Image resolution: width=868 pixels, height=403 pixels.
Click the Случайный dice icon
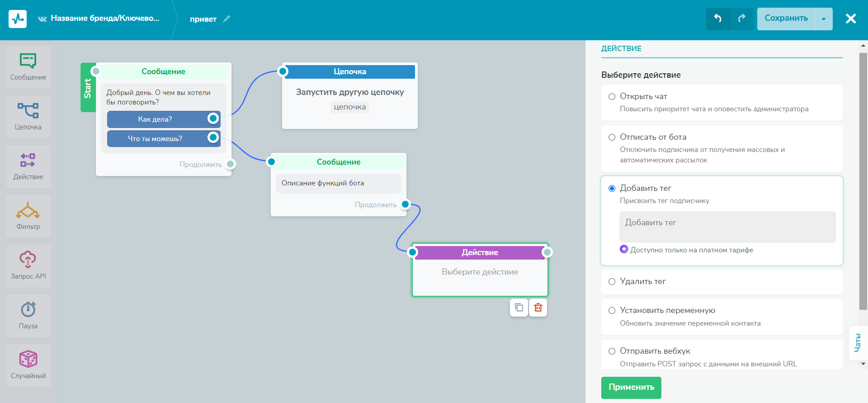coord(28,359)
